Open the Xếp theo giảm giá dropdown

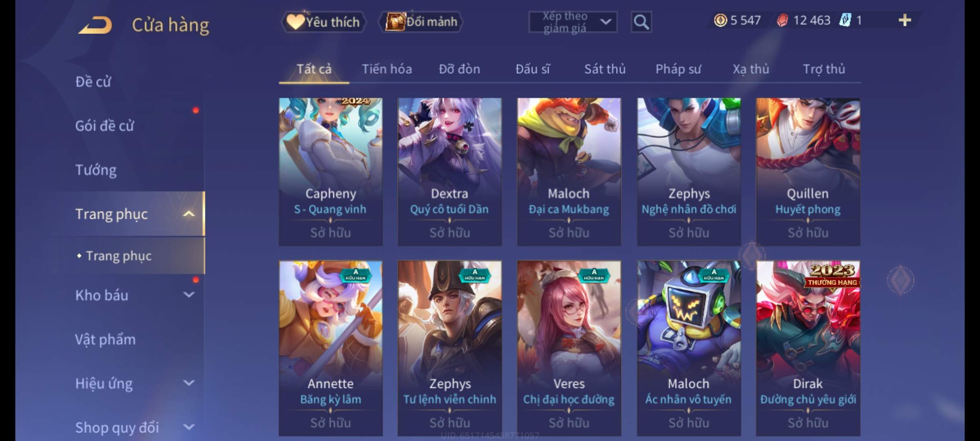(572, 22)
